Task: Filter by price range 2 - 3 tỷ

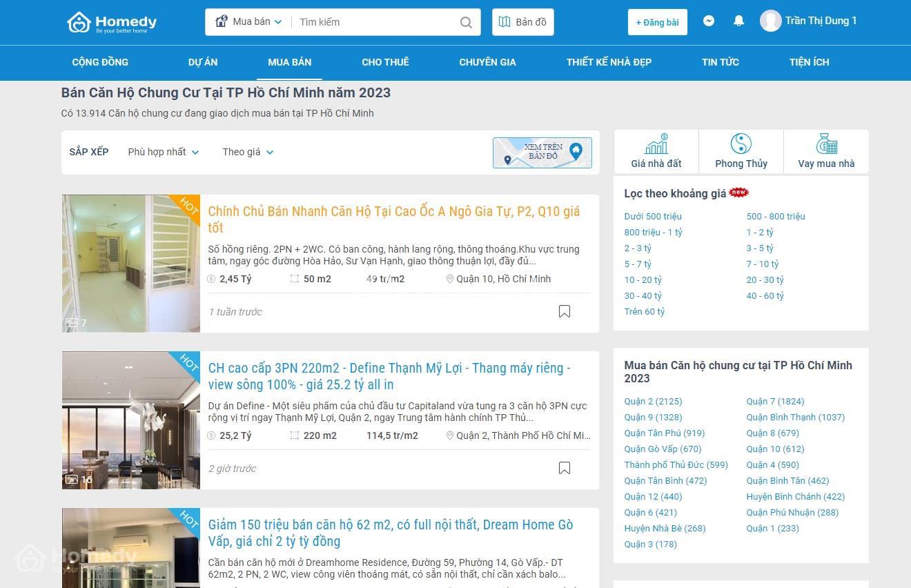Action: [x=638, y=248]
